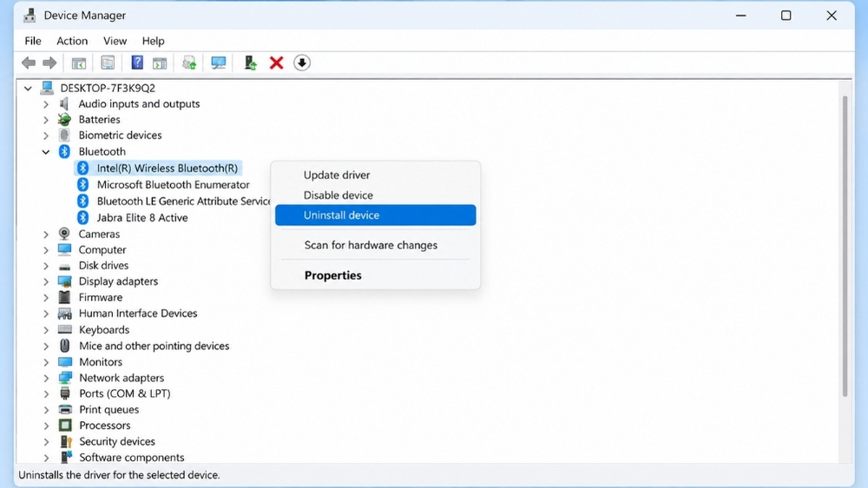Click the webcam icon for Cameras
The height and width of the screenshot is (488, 868).
click(x=64, y=234)
